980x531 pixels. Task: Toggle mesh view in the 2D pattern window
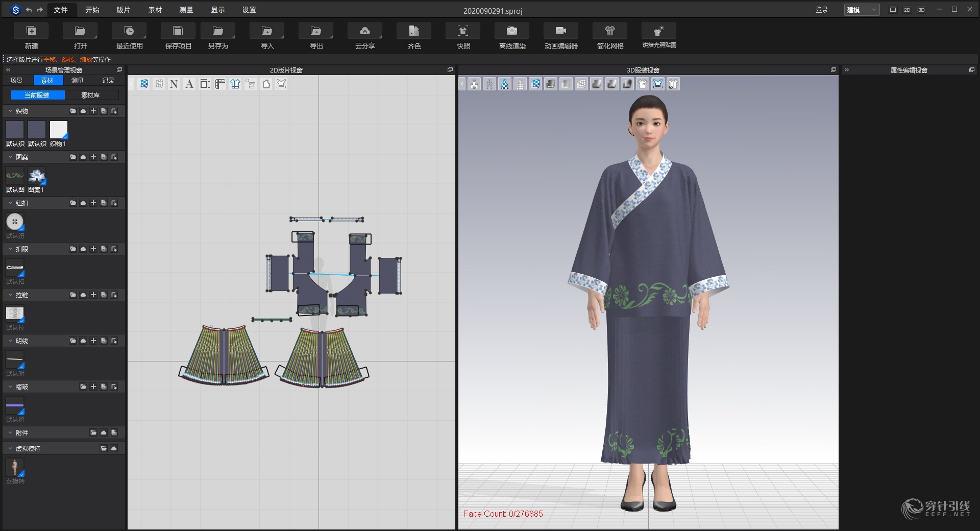coord(159,84)
